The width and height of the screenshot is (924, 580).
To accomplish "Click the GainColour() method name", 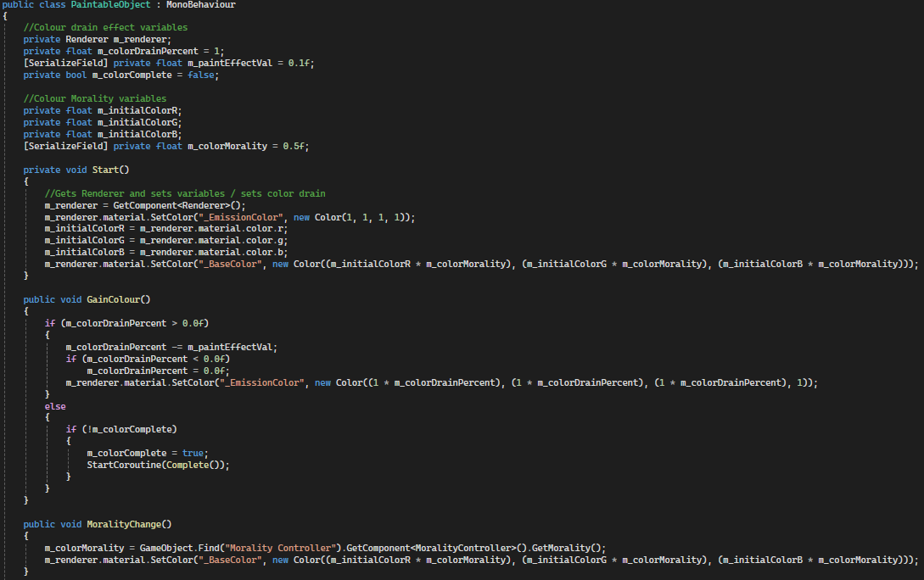I will [x=119, y=299].
